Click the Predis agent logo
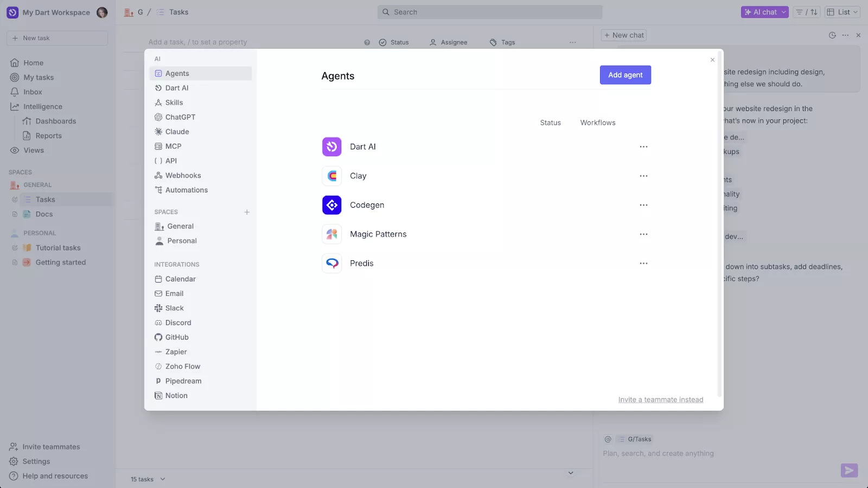The image size is (868, 488). (331, 264)
